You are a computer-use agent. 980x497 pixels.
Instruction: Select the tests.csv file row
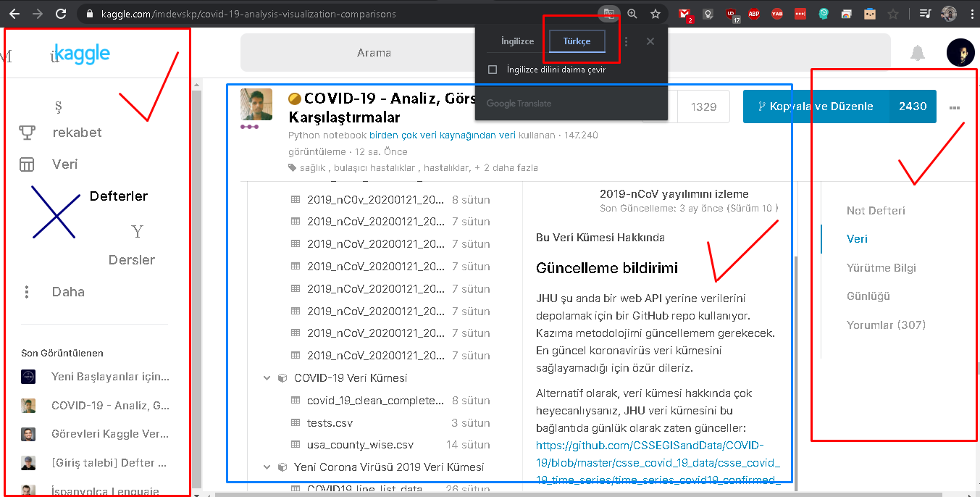point(389,423)
